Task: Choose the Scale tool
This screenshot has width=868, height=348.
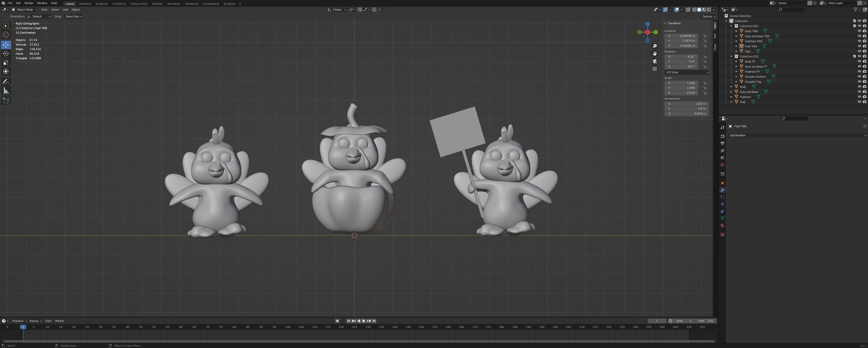Action: [x=6, y=63]
